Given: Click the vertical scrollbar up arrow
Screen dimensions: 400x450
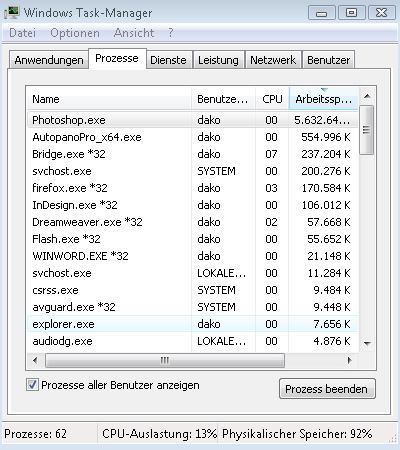Looking at the screenshot, I should 367,96.
